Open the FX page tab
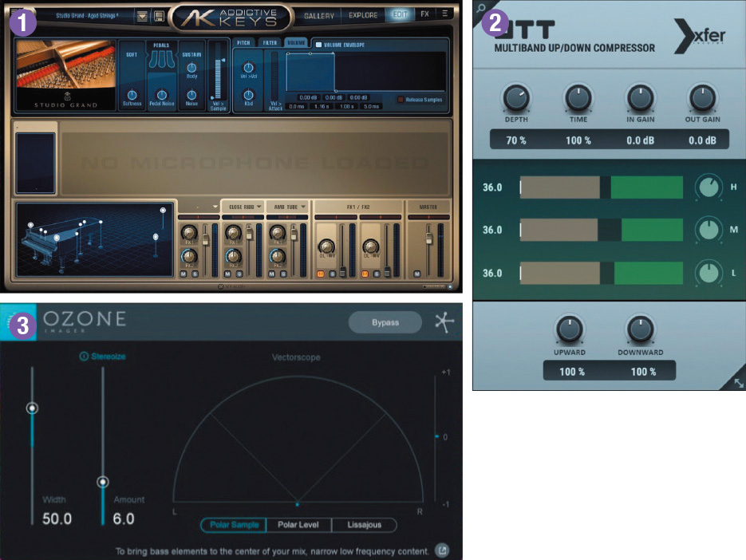This screenshot has width=746, height=560. point(424,14)
